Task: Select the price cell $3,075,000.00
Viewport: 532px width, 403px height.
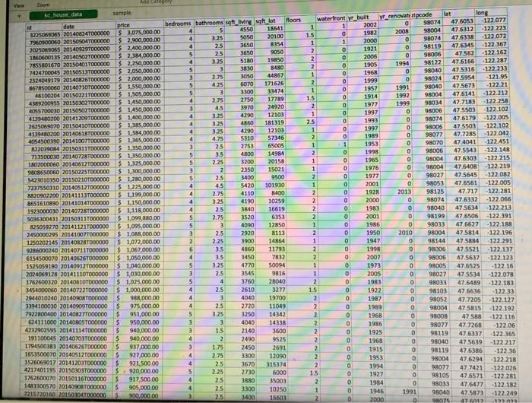Action: pyautogui.click(x=139, y=32)
